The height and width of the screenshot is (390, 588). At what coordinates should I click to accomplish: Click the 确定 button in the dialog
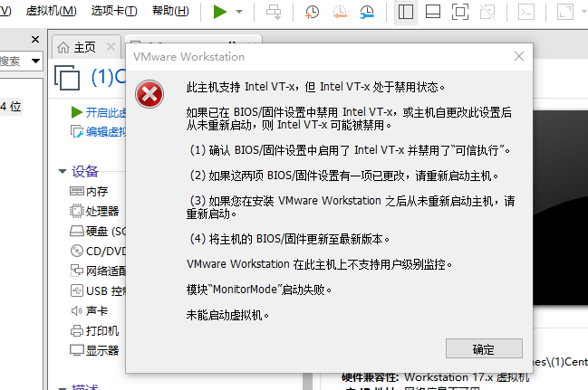[484, 349]
